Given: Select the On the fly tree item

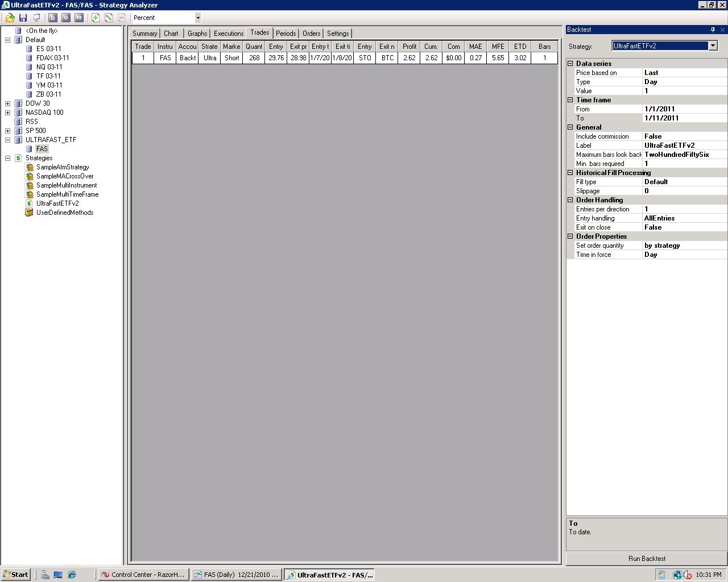Looking at the screenshot, I should tap(42, 31).
